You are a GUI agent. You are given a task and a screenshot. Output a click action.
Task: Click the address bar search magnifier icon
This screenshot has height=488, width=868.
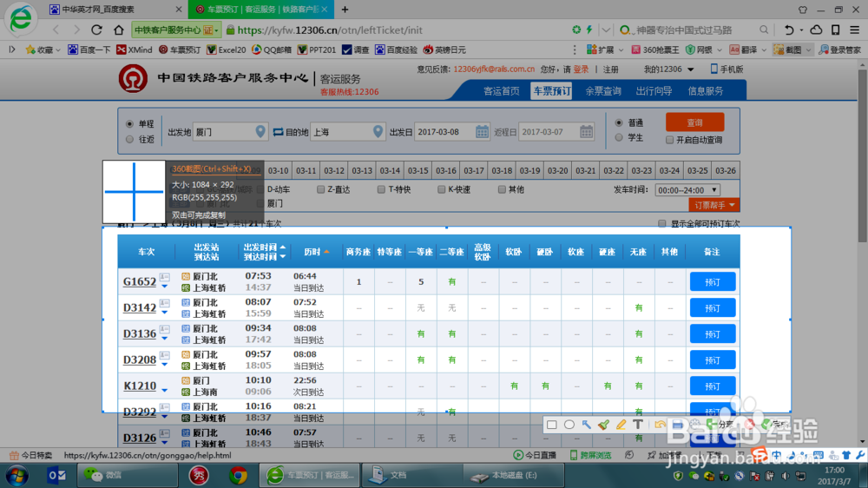click(764, 30)
